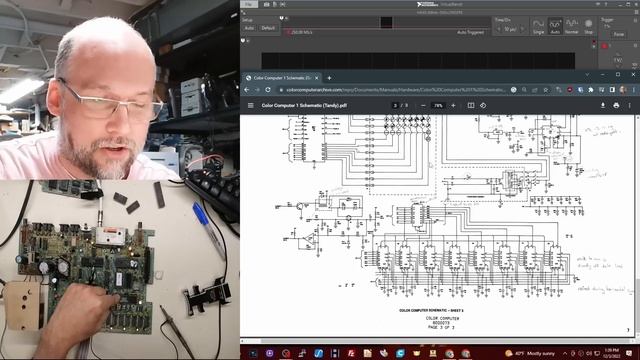
Task: Click the Stop acquisition button
Action: (589, 26)
